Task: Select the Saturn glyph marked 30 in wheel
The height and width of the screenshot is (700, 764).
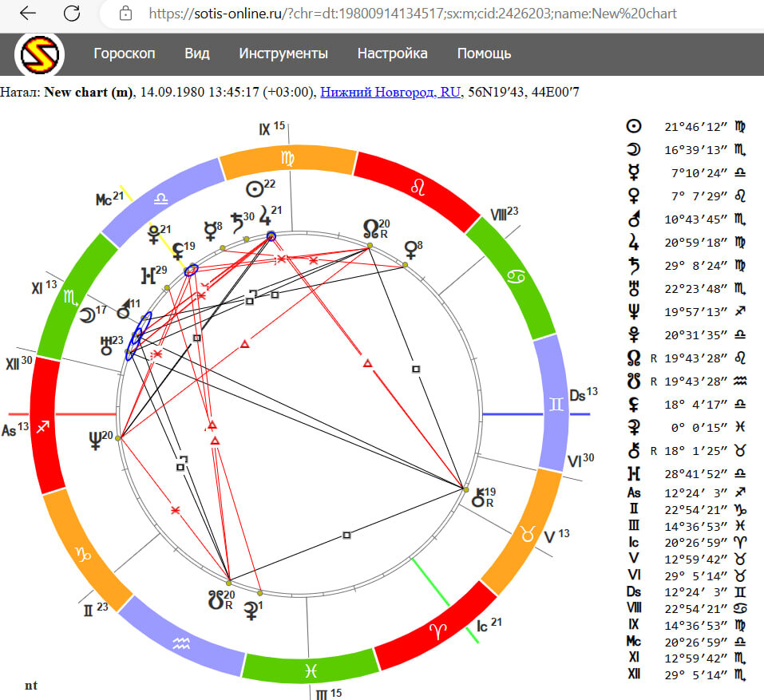Action: [x=237, y=223]
